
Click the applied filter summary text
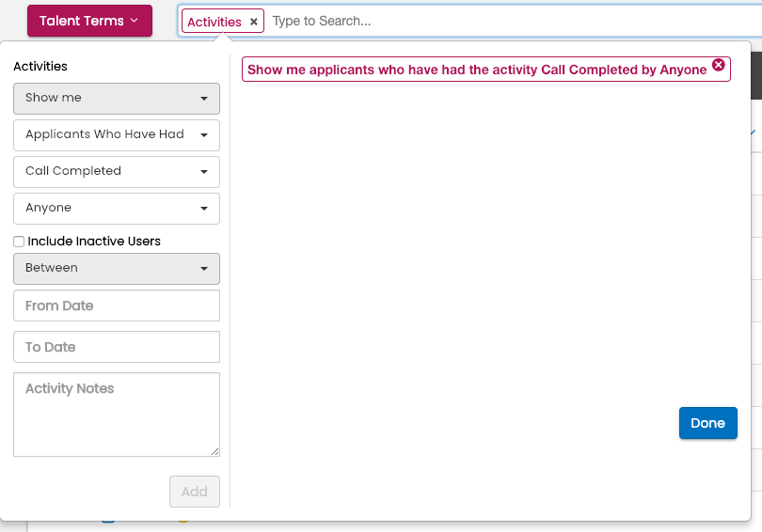[x=476, y=70]
